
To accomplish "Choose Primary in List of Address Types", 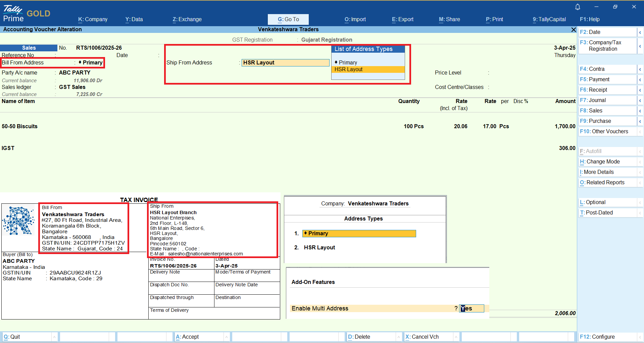I will (x=348, y=62).
